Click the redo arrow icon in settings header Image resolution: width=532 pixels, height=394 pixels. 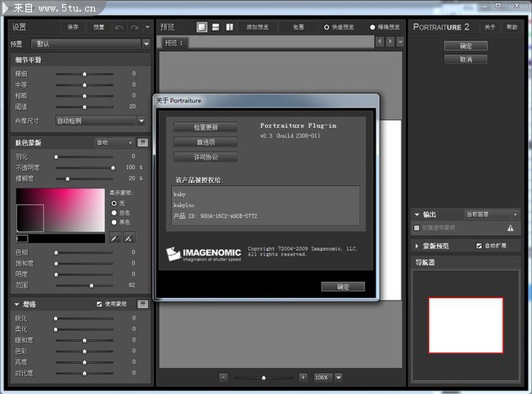tap(134, 27)
